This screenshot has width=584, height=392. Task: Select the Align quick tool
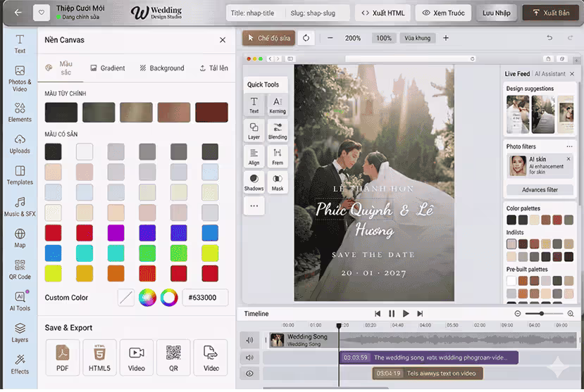254,156
